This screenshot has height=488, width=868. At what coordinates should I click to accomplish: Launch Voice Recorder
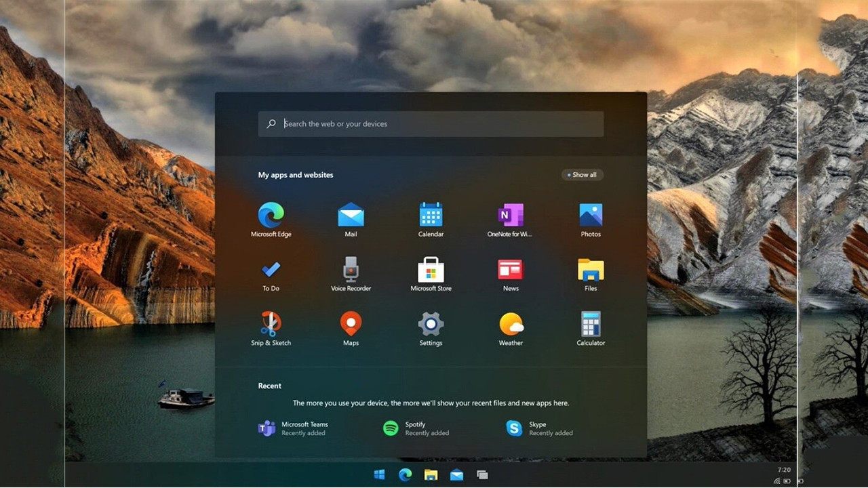tap(351, 268)
